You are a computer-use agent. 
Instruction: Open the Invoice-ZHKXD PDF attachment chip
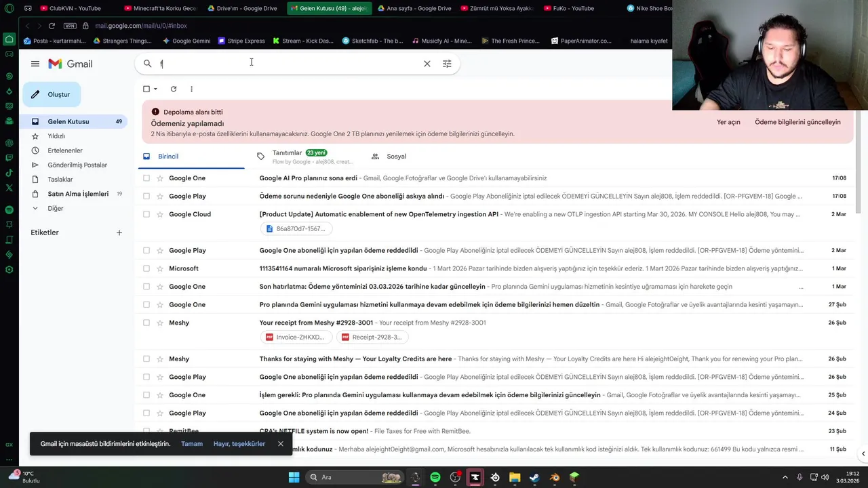[295, 337]
